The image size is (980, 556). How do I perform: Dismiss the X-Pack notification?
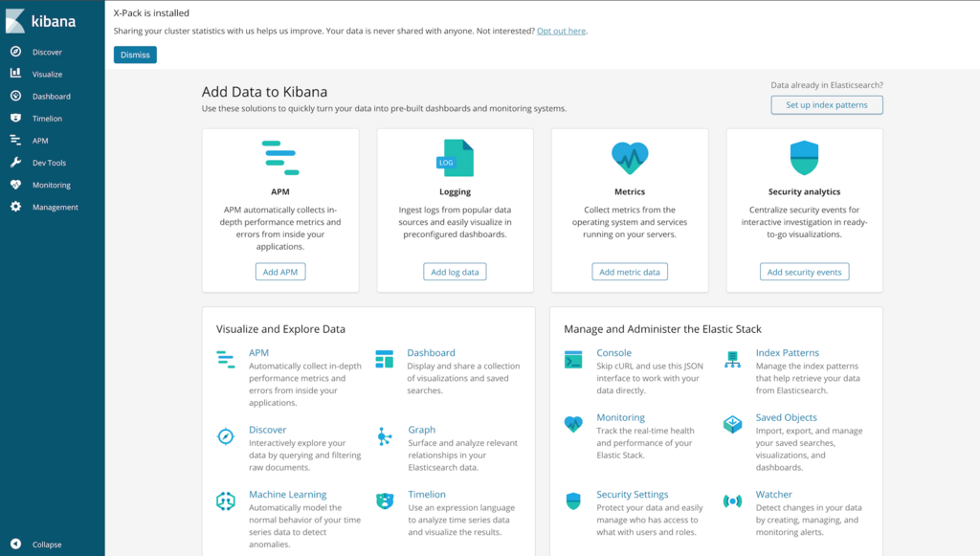tap(135, 55)
